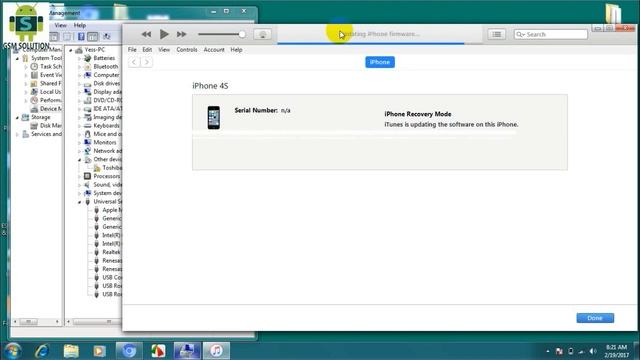Viewport: 640px width, 360px height.
Task: Click the iTunes fast-forward button
Action: tap(182, 34)
